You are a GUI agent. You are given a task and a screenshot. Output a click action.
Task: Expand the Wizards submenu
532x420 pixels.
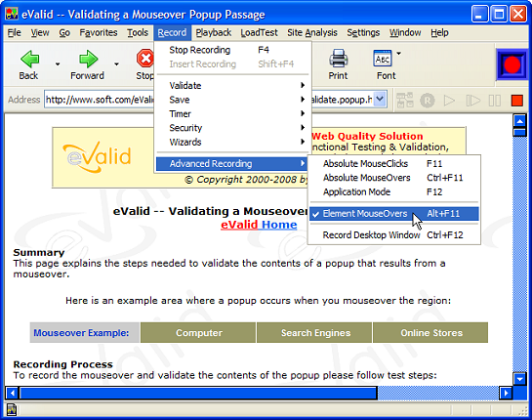click(232, 142)
